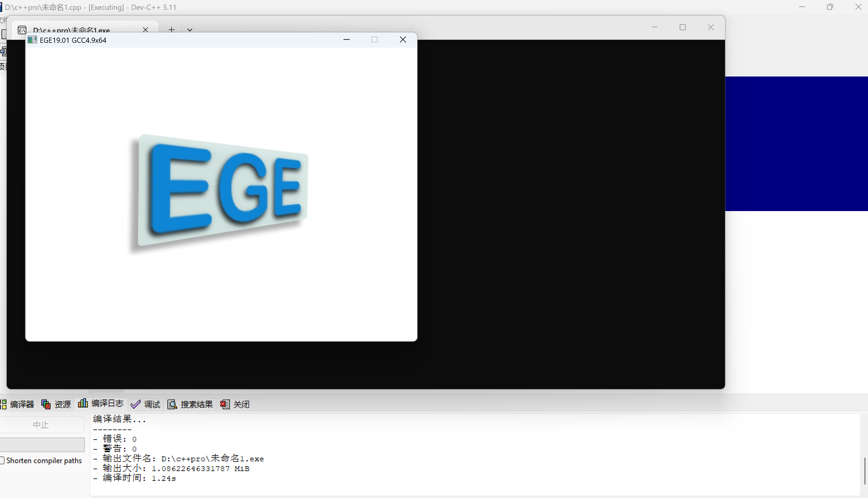
Task: Minimize the Dev-C++ main window
Action: (802, 7)
